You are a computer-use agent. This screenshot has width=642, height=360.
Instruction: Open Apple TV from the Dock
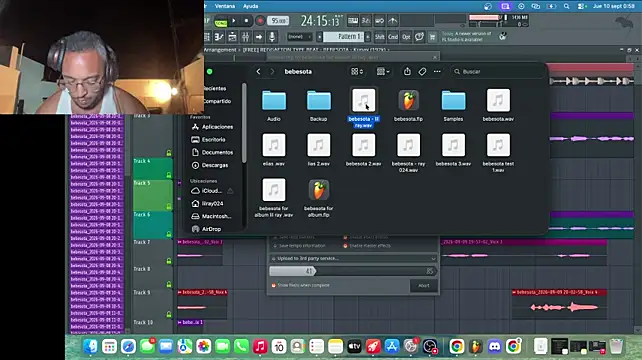[354, 346]
